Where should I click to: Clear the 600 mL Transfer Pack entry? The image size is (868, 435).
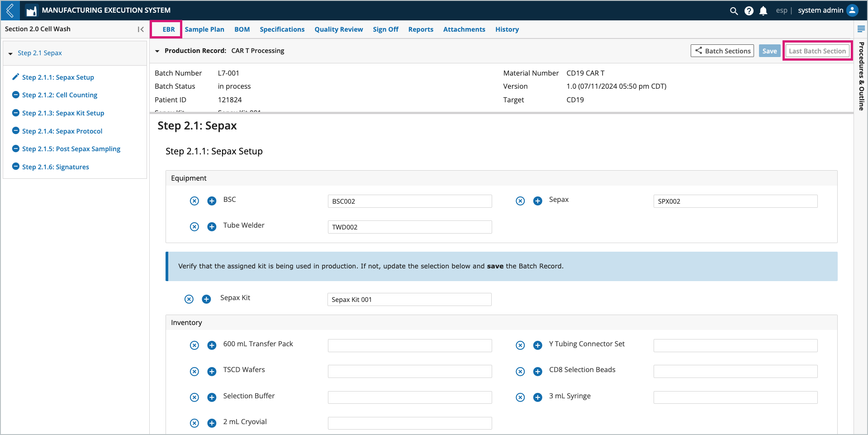point(194,345)
